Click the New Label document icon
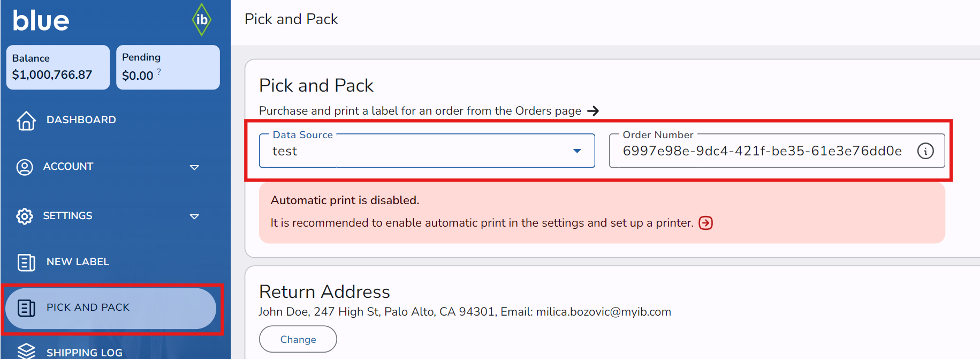 26,262
